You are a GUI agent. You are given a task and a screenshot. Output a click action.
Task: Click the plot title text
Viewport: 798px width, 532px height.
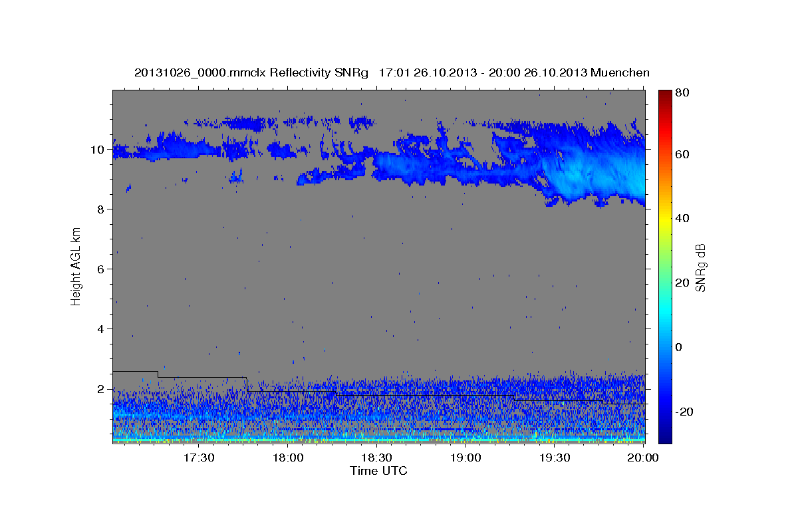click(392, 72)
